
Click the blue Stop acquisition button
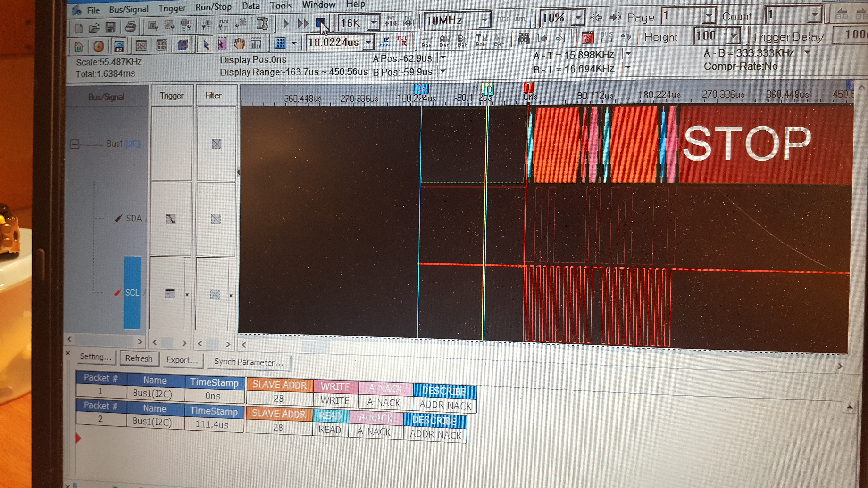point(321,23)
